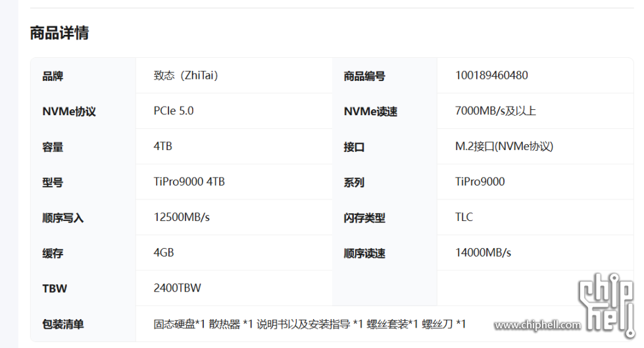Click the brand value 致态 (ZhiTai)

[186, 76]
